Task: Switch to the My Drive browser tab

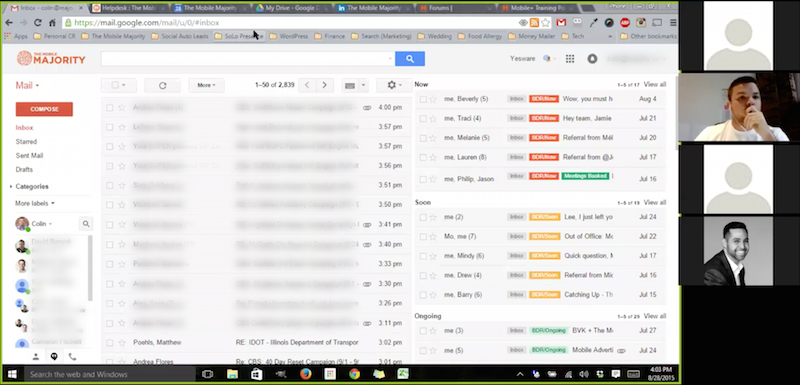Action: (291, 8)
